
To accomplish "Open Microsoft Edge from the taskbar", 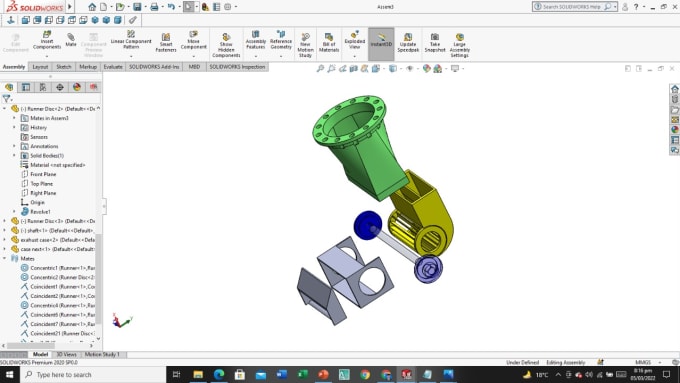I will [219, 375].
